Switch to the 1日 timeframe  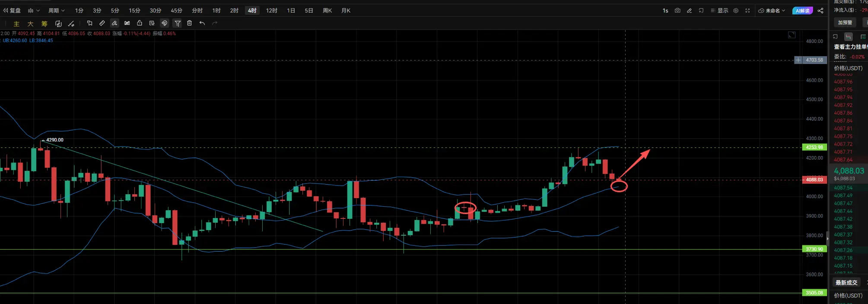pos(291,10)
